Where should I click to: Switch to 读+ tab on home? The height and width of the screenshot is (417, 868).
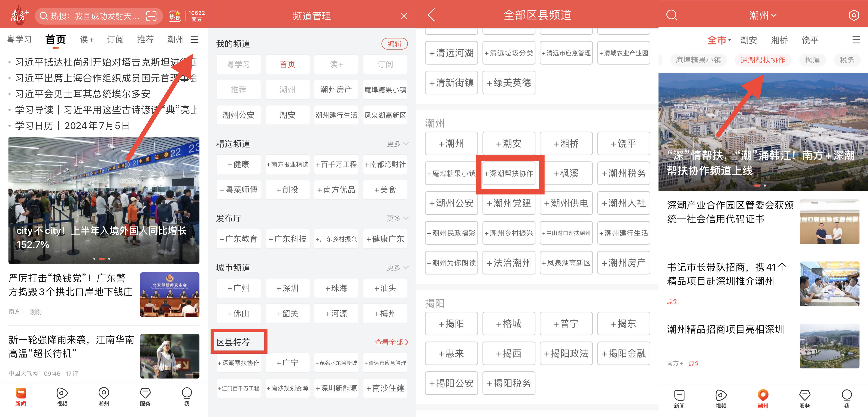[87, 40]
